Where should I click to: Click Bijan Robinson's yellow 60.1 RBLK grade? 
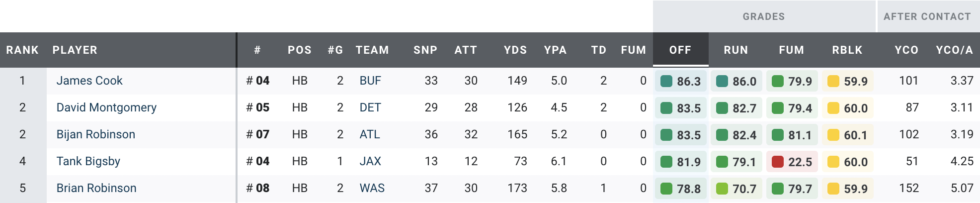848,135
